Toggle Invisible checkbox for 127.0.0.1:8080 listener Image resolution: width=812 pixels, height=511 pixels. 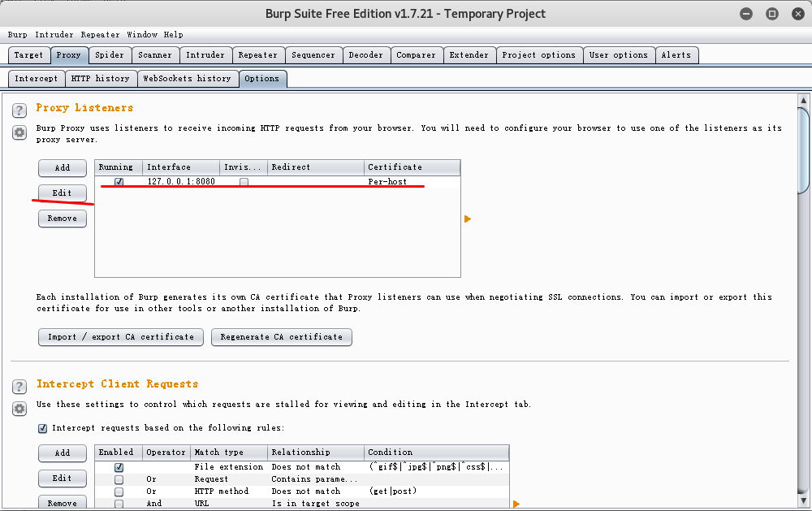coord(244,182)
